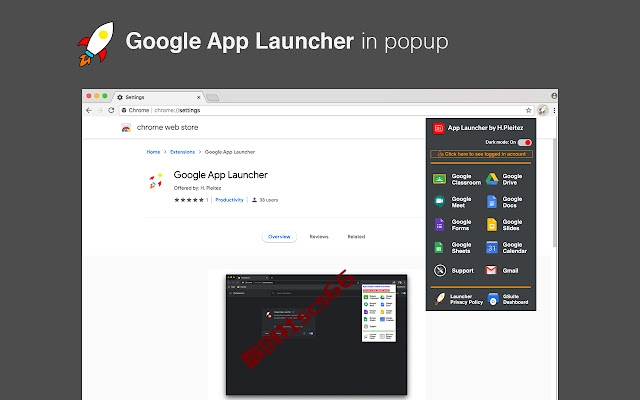Click the red App Launcher header icon
This screenshot has width=640, height=400.
(438, 128)
